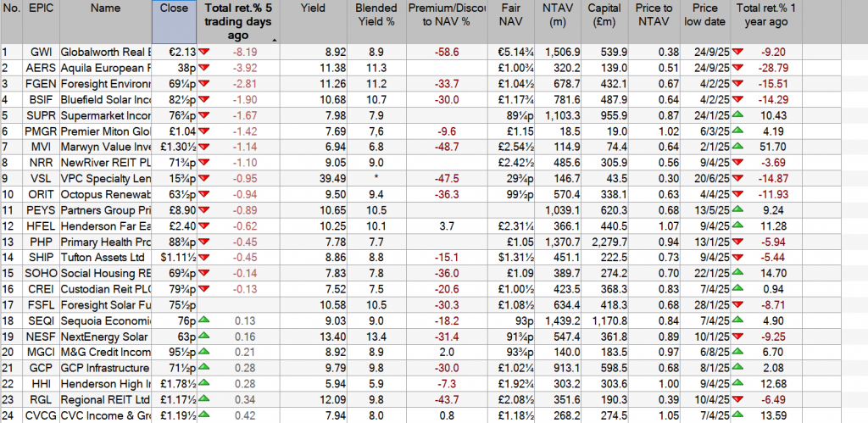Click the green arrow before SOHO 1-year return 14.70
This screenshot has width=868, height=423.
738,273
